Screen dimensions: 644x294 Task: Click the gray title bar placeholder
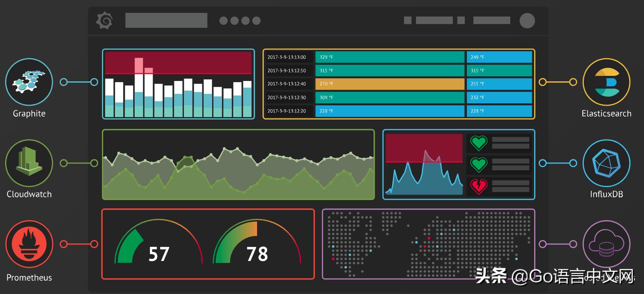(x=166, y=20)
